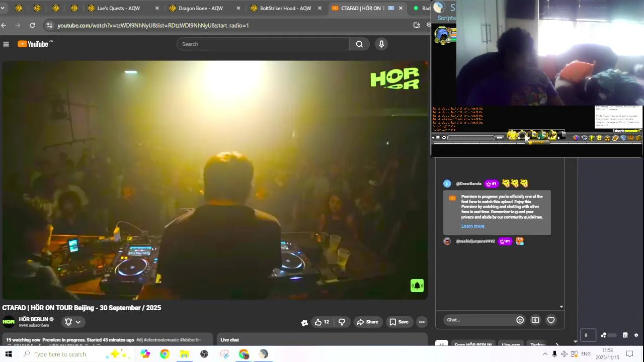Viewport: 644px width, 362px height.
Task: Click the install/cast icon in address bar
Action: point(417,25)
